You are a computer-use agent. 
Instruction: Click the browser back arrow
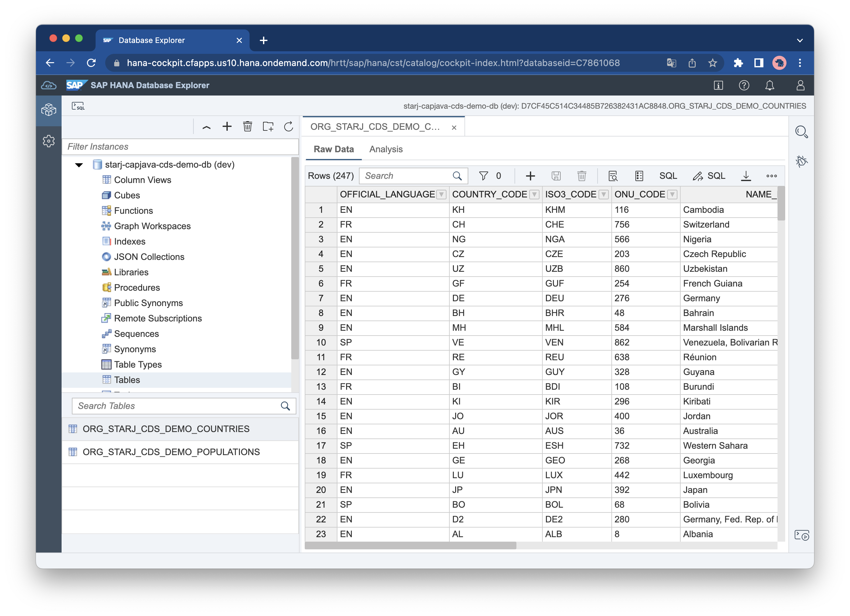50,63
